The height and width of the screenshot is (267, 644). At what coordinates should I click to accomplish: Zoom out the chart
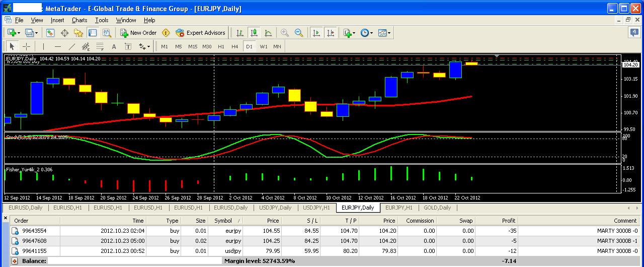coord(299,33)
